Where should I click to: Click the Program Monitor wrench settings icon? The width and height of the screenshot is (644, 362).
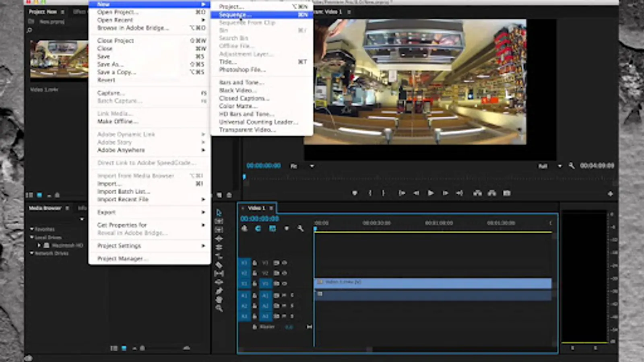pyautogui.click(x=572, y=166)
